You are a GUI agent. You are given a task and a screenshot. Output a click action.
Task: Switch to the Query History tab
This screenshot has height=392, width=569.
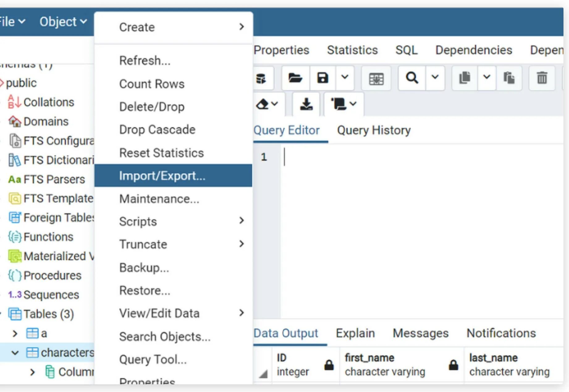point(374,130)
